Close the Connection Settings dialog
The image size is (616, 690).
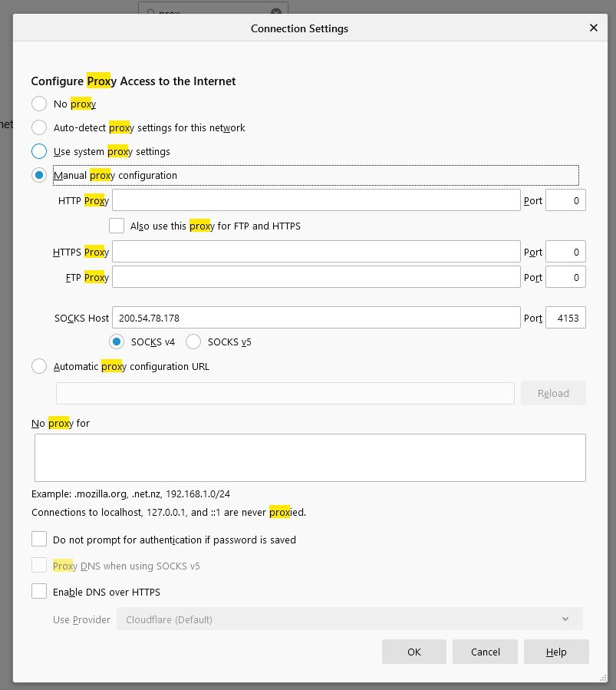pos(593,28)
